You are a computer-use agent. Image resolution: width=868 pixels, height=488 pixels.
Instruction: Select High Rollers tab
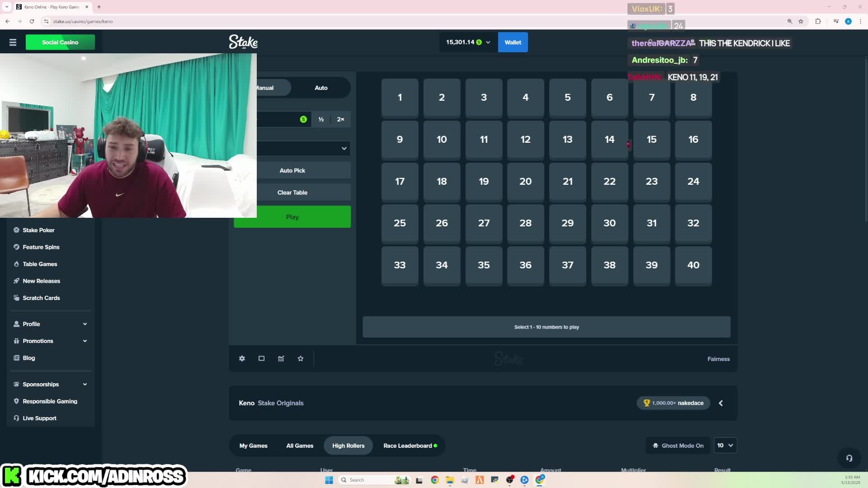click(348, 446)
